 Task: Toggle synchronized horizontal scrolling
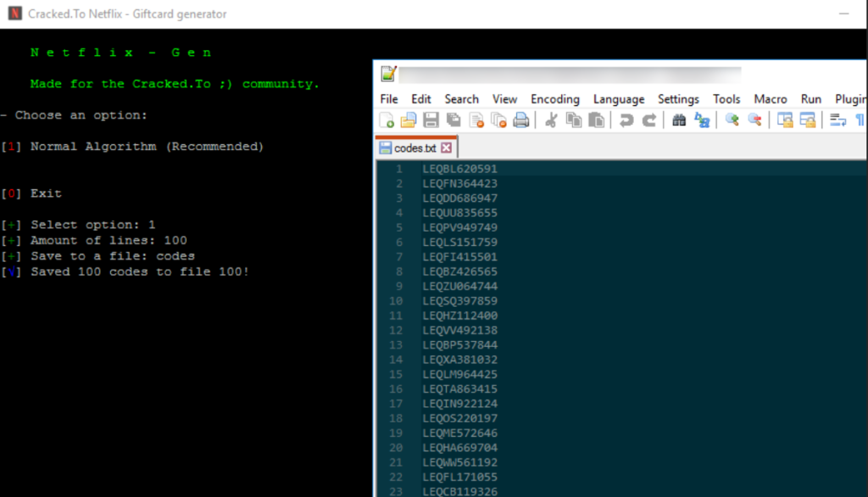[x=808, y=120]
